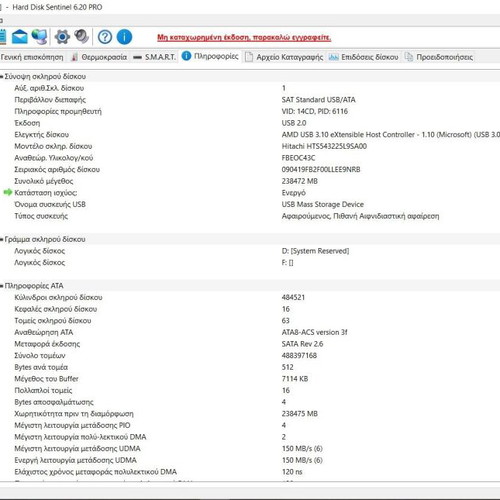Click the F: [] logical drive value
The image size is (500, 500).
pos(287,263)
